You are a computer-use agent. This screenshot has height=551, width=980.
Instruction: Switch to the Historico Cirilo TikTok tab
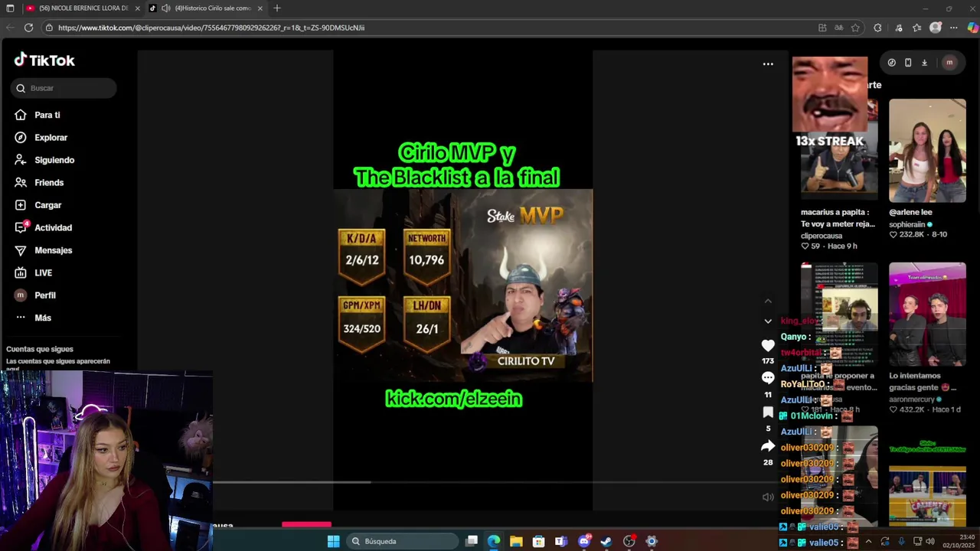(206, 8)
